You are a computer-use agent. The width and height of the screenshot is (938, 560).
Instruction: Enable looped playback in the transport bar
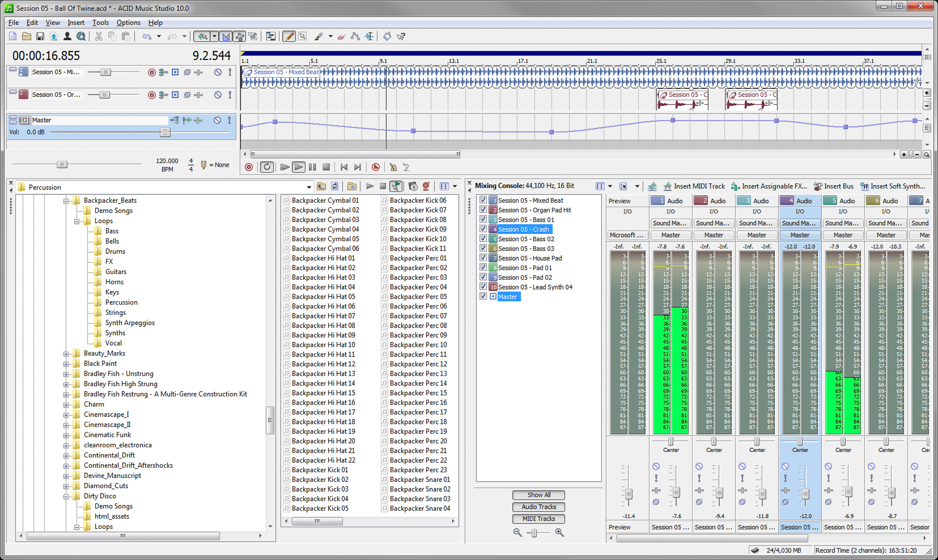tap(267, 167)
